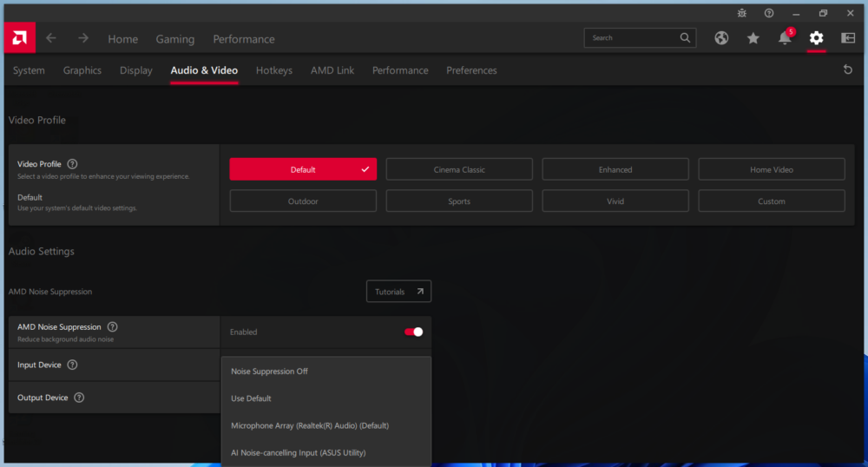The width and height of the screenshot is (868, 467).
Task: Choose the Vivid video profile
Action: coord(615,201)
